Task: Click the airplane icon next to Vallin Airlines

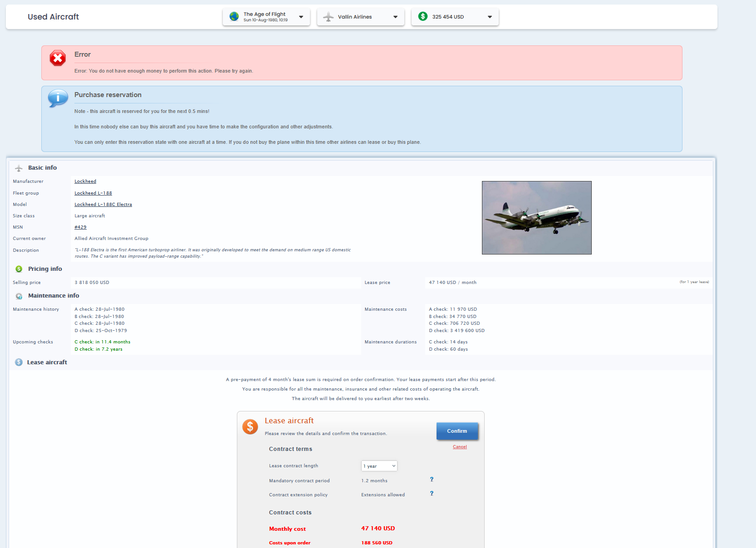Action: click(328, 16)
